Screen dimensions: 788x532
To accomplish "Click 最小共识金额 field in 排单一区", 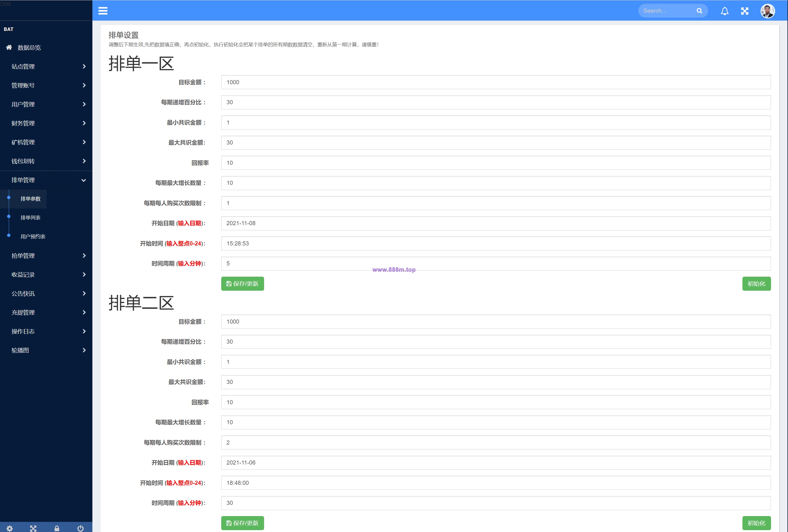I will coord(496,123).
